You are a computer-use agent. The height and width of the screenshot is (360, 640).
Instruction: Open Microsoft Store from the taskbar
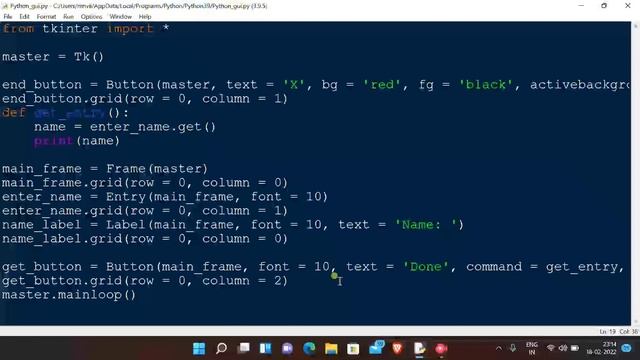pos(353,349)
